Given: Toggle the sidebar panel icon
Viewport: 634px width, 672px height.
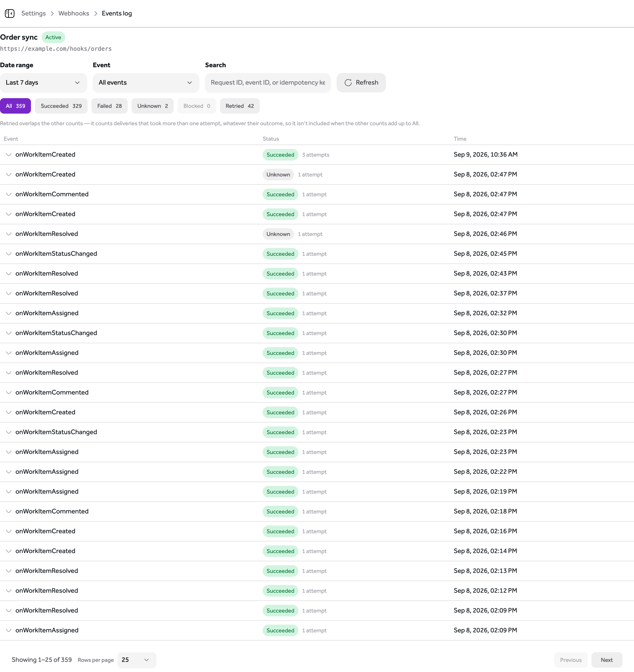Looking at the screenshot, I should pos(9,14).
